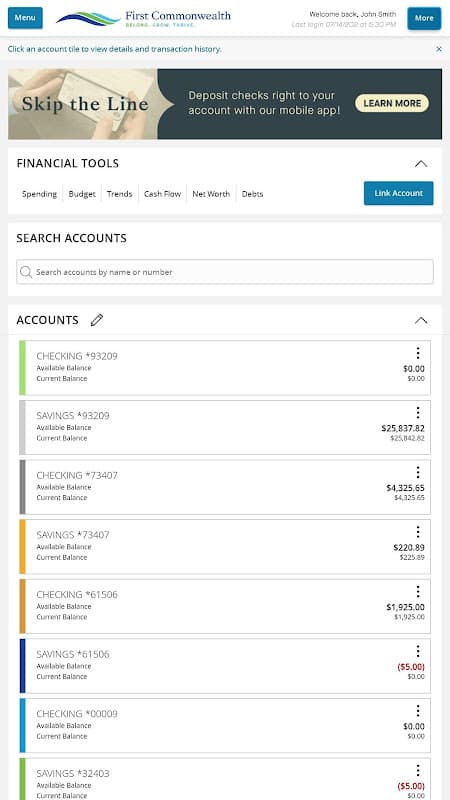This screenshot has width=450, height=800.
Task: Click the light green color bar of CHECKING *93209
Action: pyautogui.click(x=22, y=368)
